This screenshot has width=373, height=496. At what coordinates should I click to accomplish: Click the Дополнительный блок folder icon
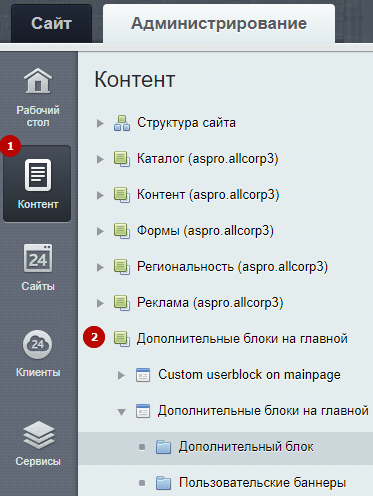(164, 447)
